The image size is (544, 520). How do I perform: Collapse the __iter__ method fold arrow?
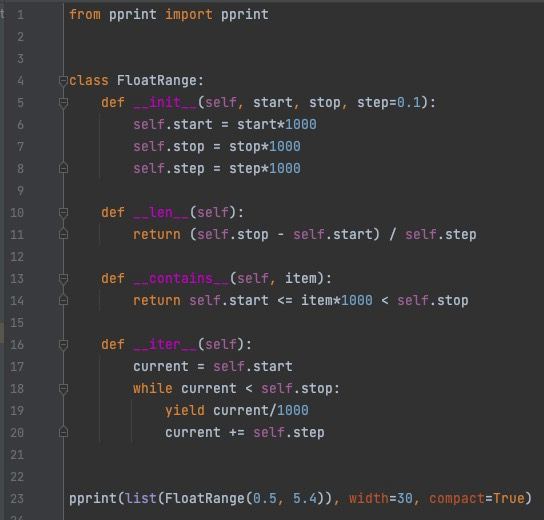(63, 345)
